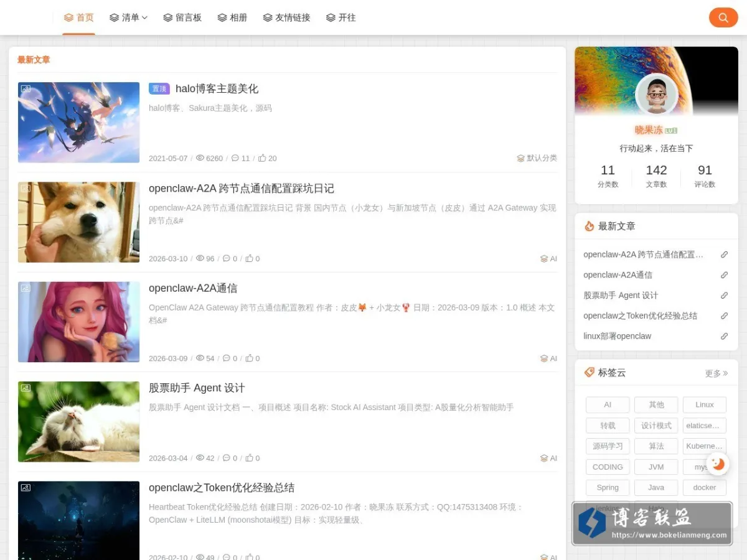Screen dimensions: 747x560
Task: Click AI category on openclaw-A2A通信 post
Action: (548, 358)
